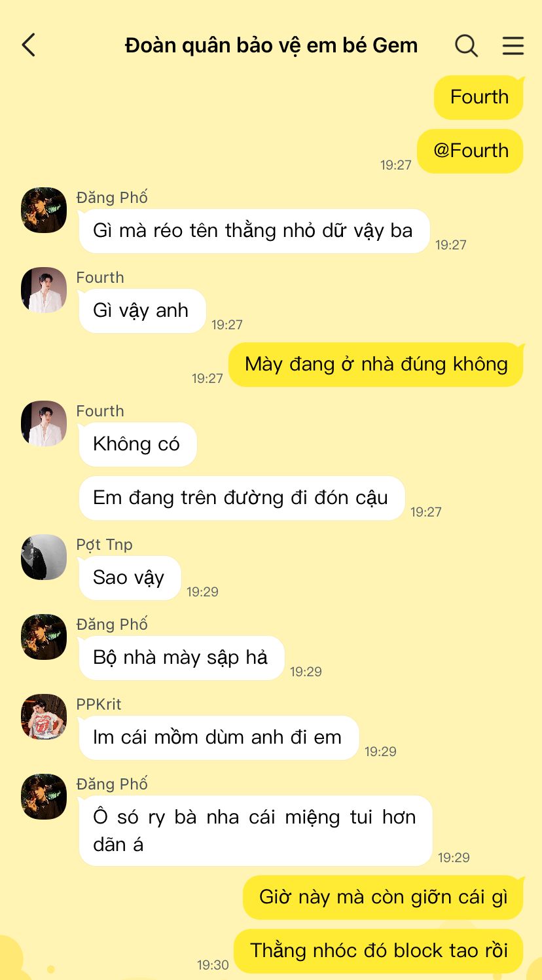The height and width of the screenshot is (980, 542).
Task: Select message 'Bộ nhà mày sập hả'
Action: tap(181, 658)
